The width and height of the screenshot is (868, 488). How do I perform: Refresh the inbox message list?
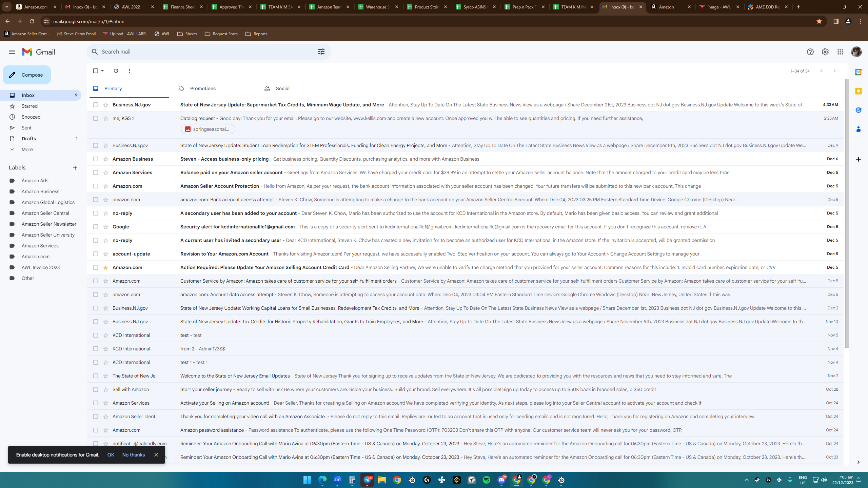(x=116, y=71)
